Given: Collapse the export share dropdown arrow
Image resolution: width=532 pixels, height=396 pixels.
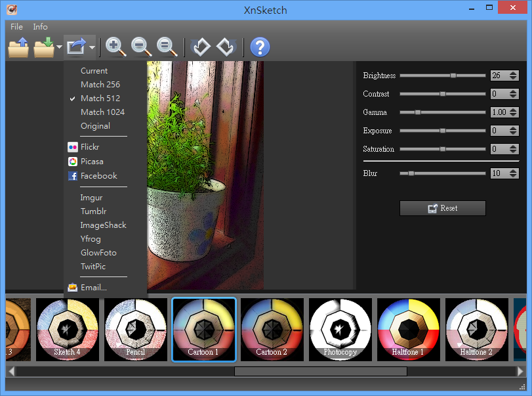Looking at the screenshot, I should click(x=92, y=47).
